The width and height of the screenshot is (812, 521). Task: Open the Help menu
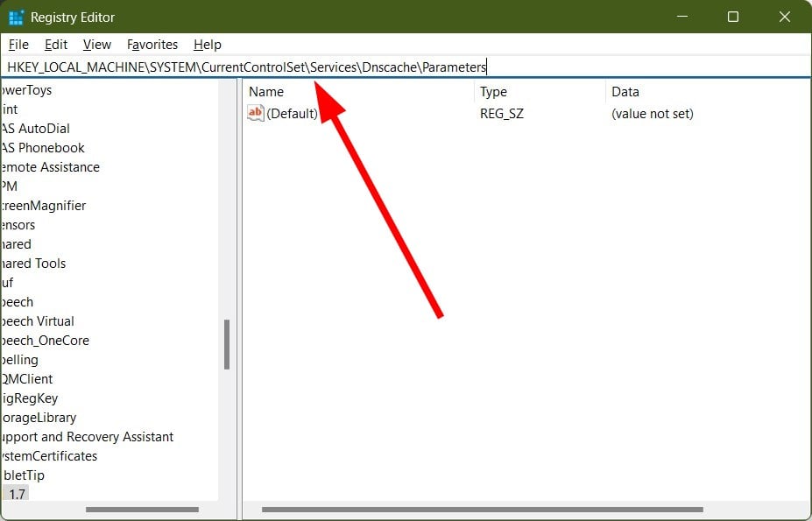point(207,45)
